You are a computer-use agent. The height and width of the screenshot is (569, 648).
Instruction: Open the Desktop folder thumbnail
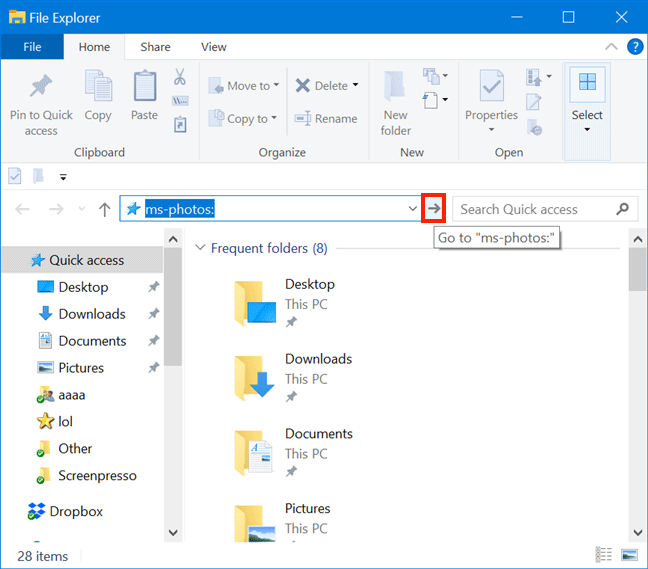(255, 303)
